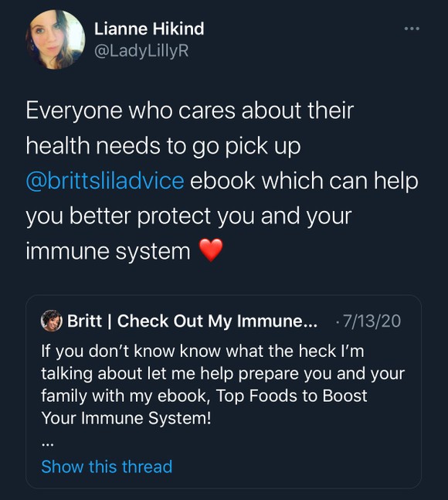Click "Your Immune System!" in the quote
The width and height of the screenshot is (448, 500).
(126, 418)
